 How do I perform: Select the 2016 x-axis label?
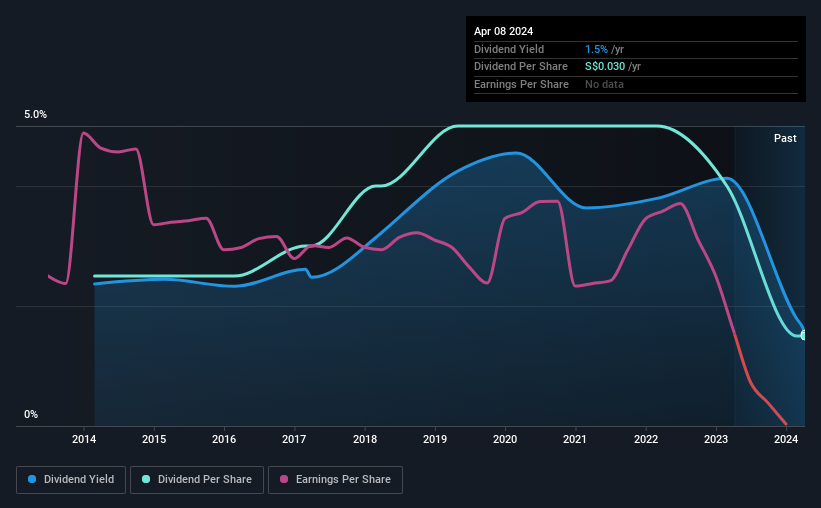pos(224,439)
